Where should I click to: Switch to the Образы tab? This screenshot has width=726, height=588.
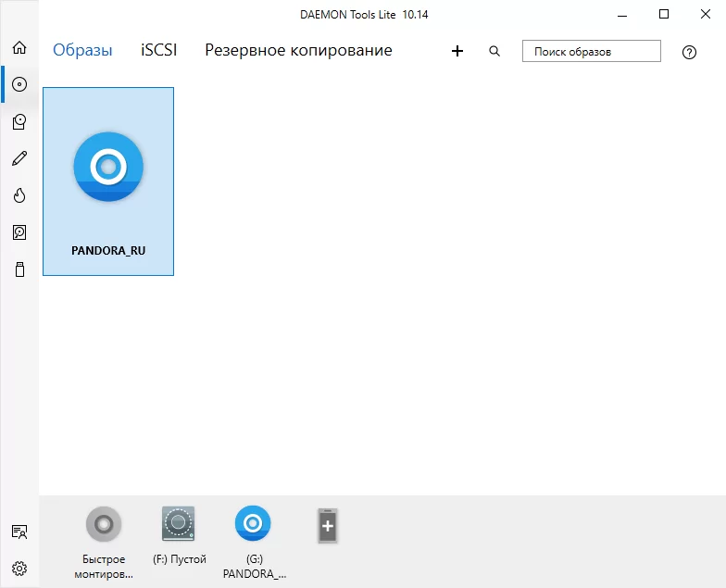click(82, 50)
